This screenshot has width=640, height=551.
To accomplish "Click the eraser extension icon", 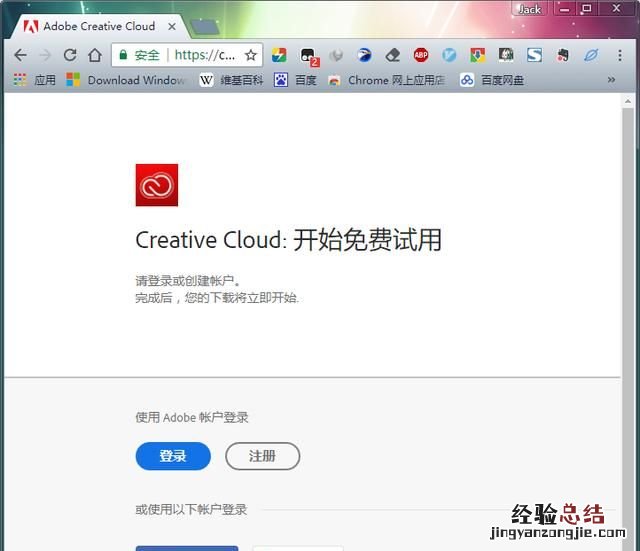I will point(393,55).
